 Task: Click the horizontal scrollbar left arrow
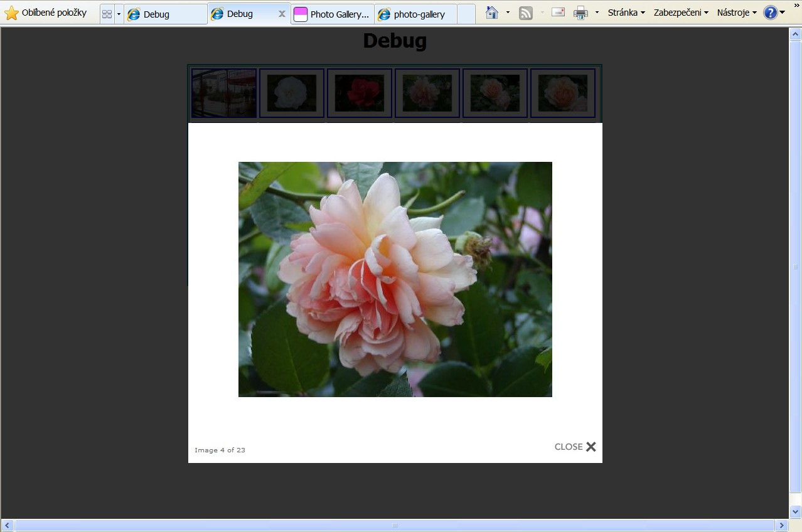(7, 526)
